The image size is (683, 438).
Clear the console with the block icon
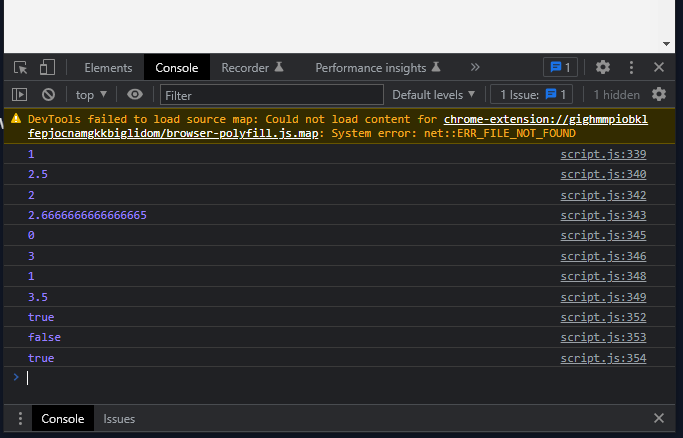[48, 94]
